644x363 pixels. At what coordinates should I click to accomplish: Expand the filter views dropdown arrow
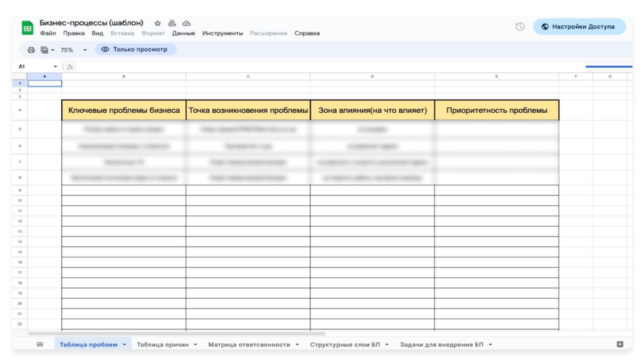[53, 50]
